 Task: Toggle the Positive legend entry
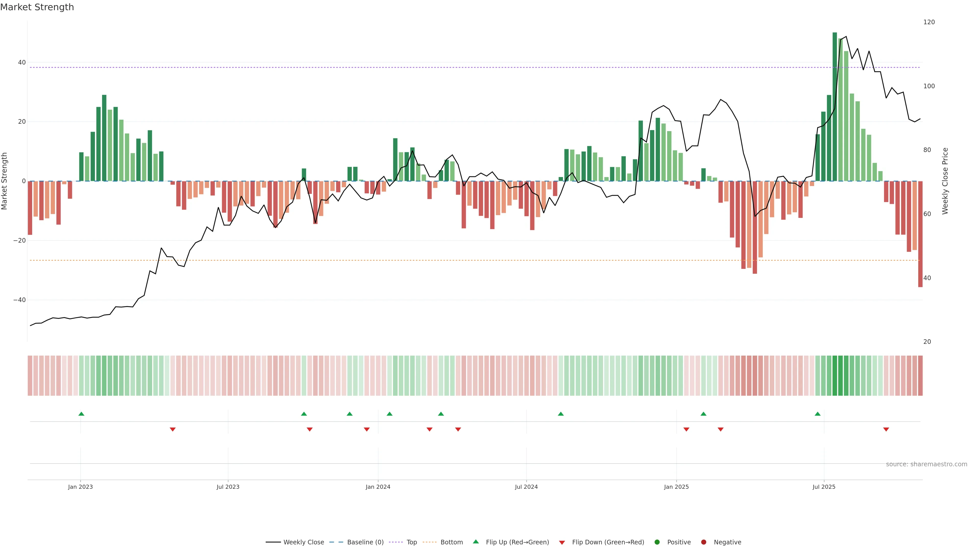click(x=679, y=542)
